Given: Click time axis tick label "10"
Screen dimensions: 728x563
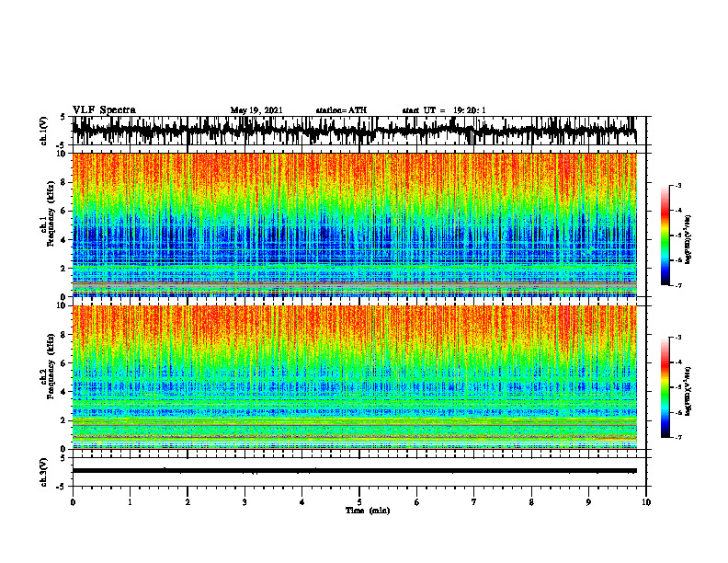Looking at the screenshot, I should 646,502.
